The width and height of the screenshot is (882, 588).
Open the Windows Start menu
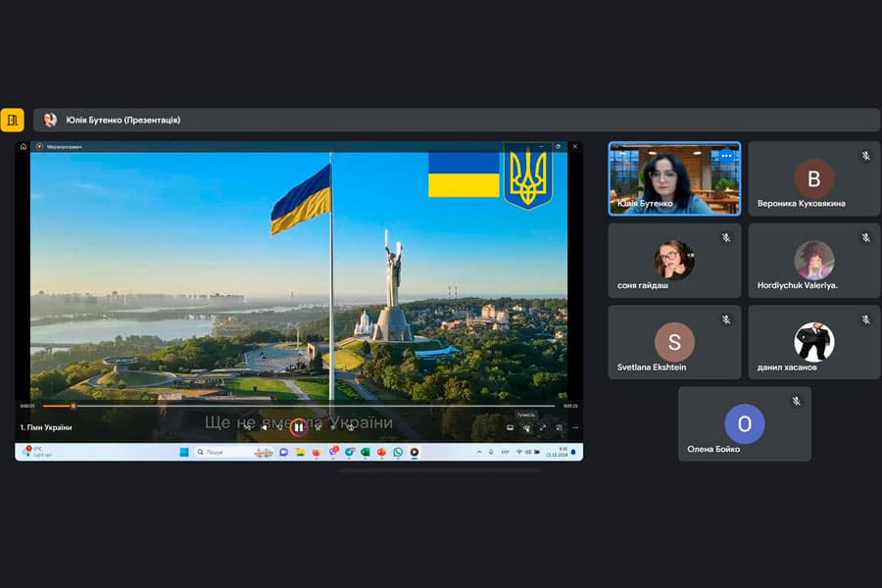pos(184,452)
